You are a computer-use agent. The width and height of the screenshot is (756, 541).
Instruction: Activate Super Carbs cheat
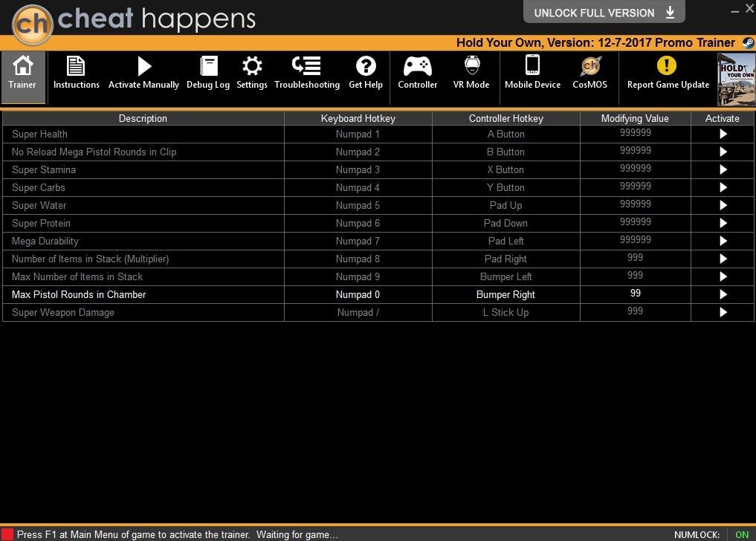click(x=723, y=187)
